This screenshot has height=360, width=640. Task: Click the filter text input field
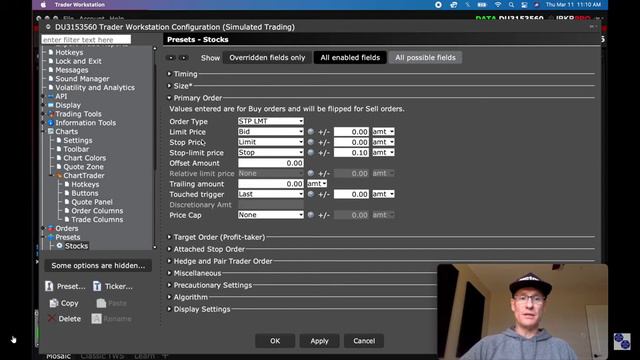click(x=86, y=40)
